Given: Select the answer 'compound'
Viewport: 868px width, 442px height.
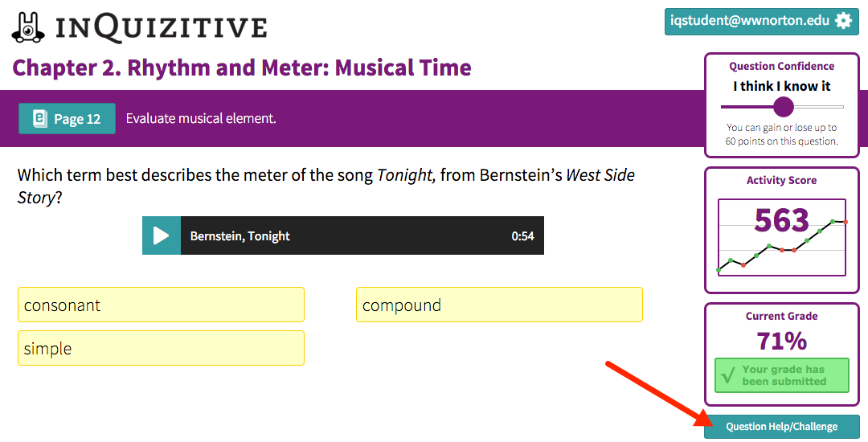Looking at the screenshot, I should tap(499, 305).
